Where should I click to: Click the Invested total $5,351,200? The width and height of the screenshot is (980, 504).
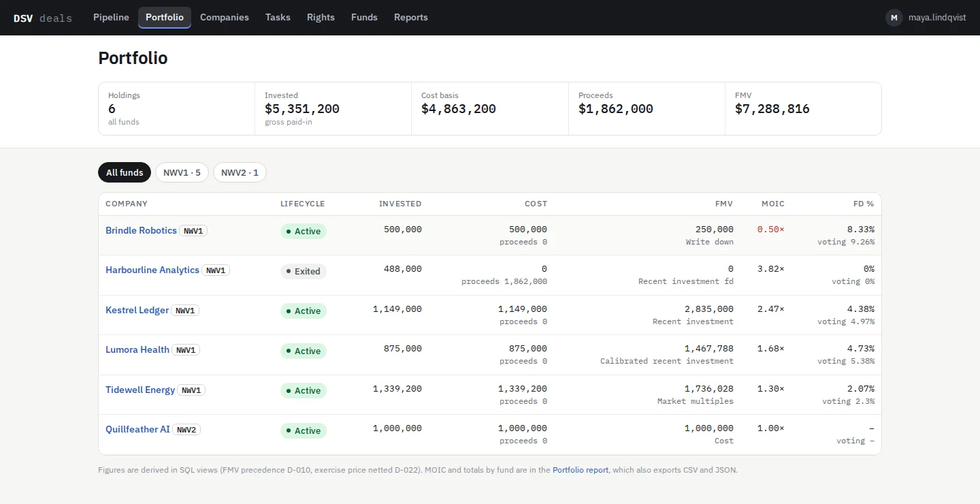[x=302, y=109]
